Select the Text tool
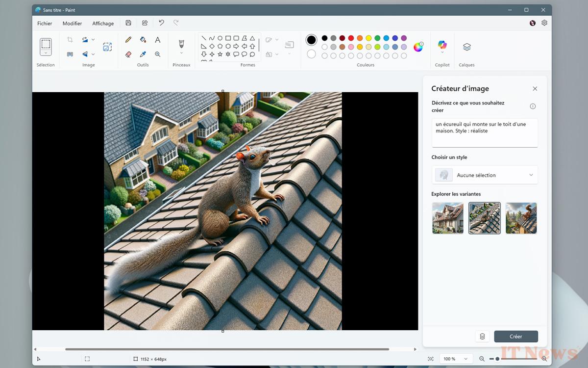This screenshot has height=368, width=588. (158, 40)
